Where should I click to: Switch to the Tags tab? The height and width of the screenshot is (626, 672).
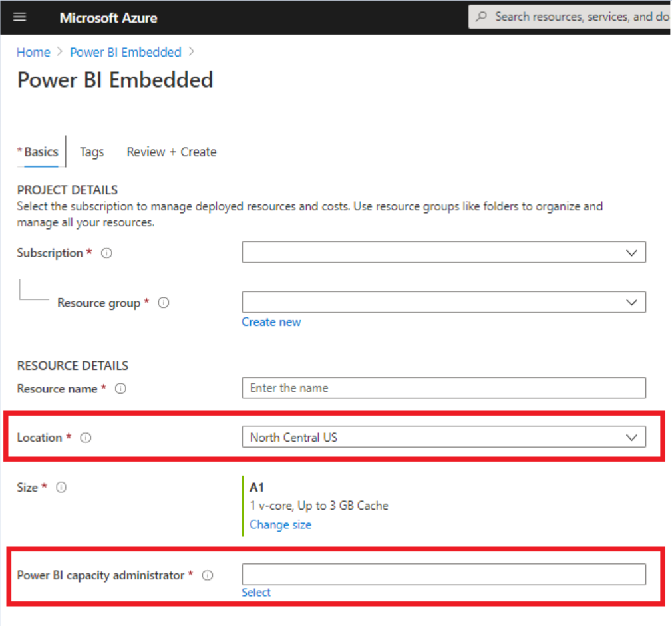[x=92, y=152]
